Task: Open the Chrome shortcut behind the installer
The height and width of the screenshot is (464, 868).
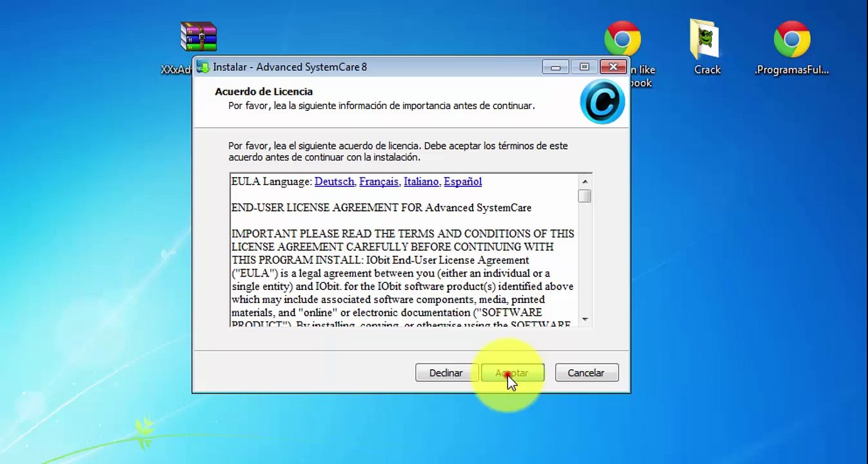Action: click(622, 39)
